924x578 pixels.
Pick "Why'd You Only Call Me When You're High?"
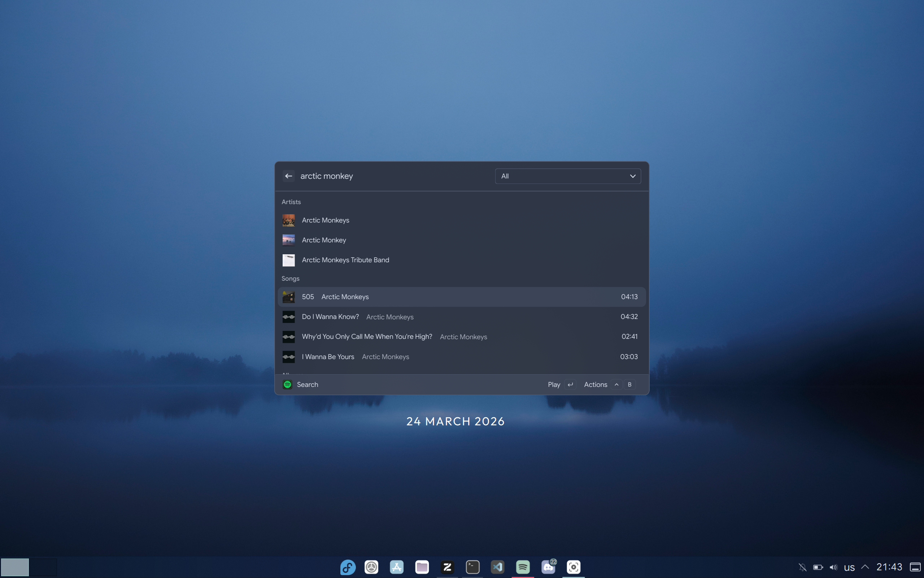[x=462, y=336]
